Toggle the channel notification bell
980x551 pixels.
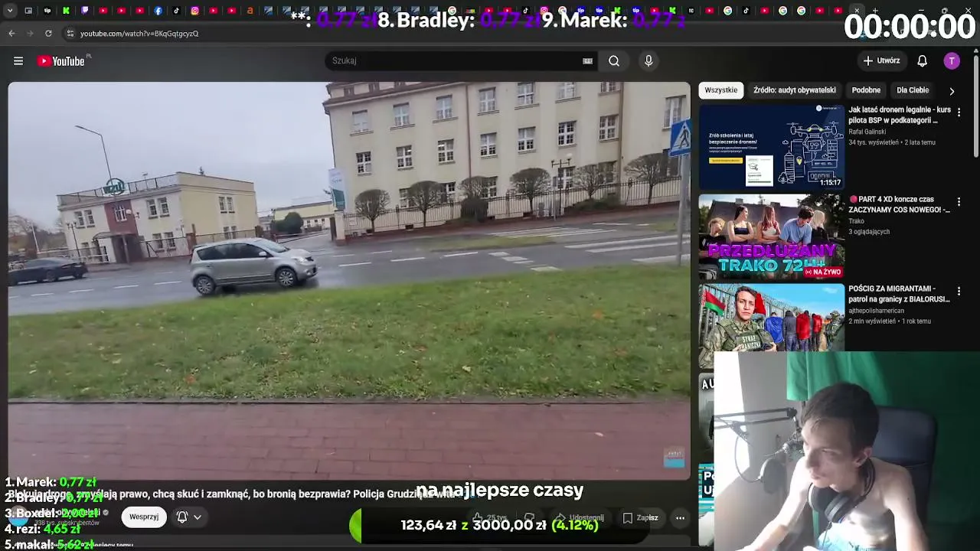tap(182, 517)
